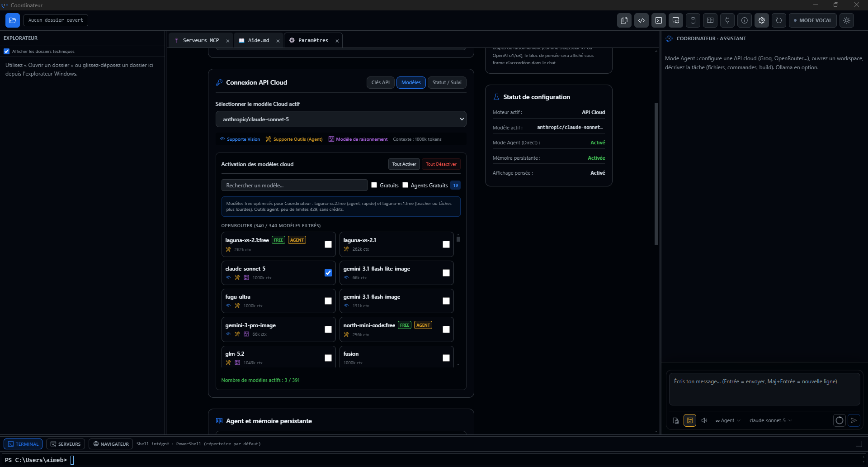The image size is (868, 467).
Task: Click the attach file image icon in chat
Action: click(676, 420)
